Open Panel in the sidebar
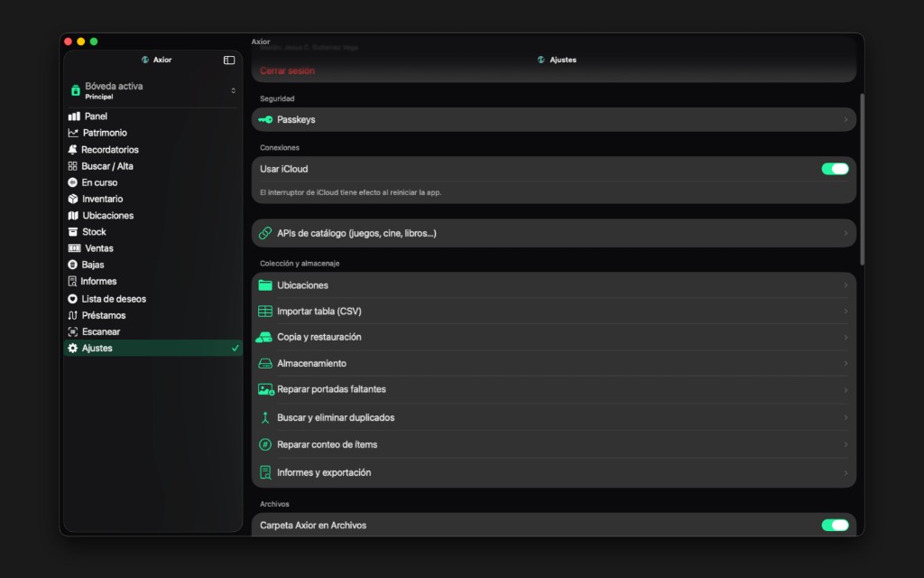 (152, 117)
